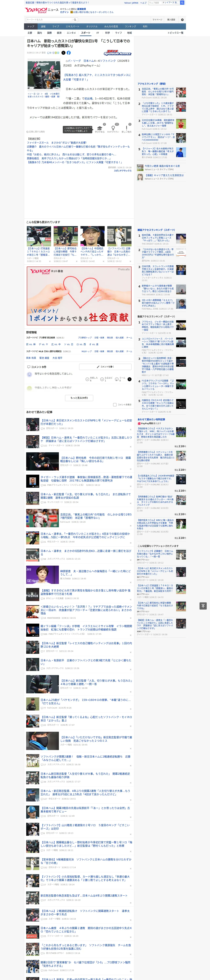Image resolution: width=210 pixels, height=980 pixels.
Task: Click the 岡本 和真 player link
Action: pyautogui.click(x=31, y=358)
